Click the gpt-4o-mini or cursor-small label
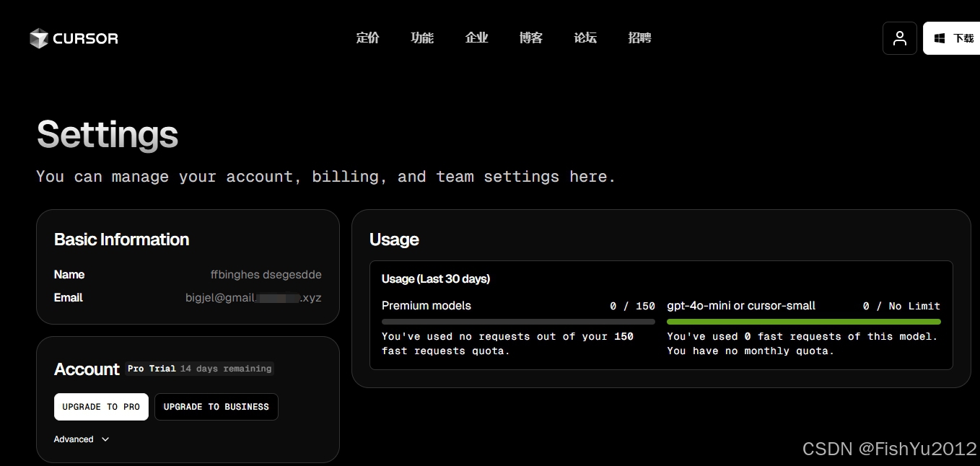Image resolution: width=980 pixels, height=466 pixels. 741,306
